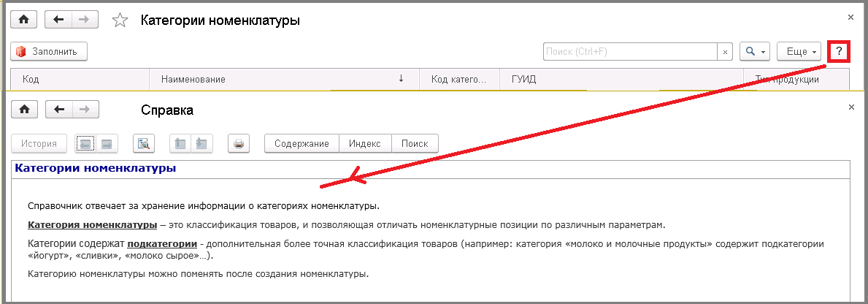Click the underlined term Категория номенклатуры
Image resolution: width=868 pixels, height=304 pixels.
tap(93, 225)
